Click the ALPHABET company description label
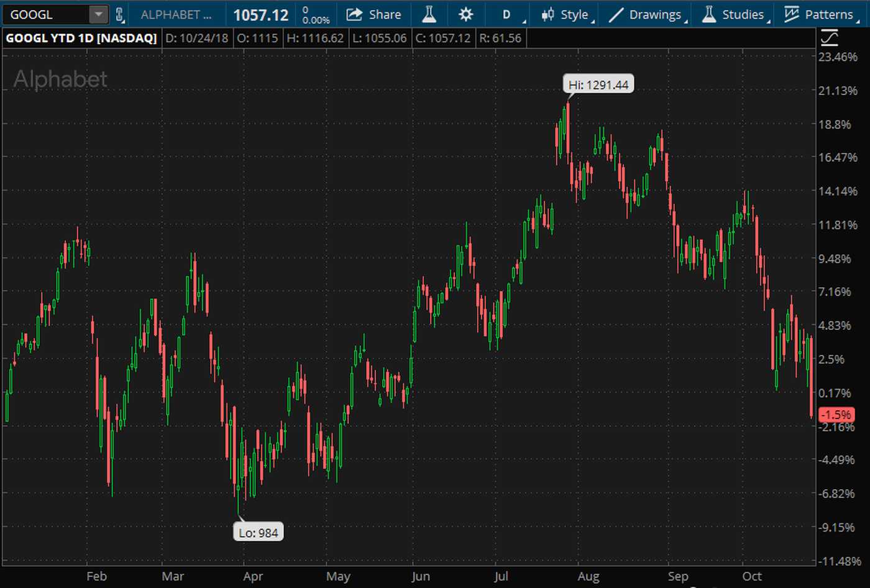The image size is (870, 588). tap(176, 14)
